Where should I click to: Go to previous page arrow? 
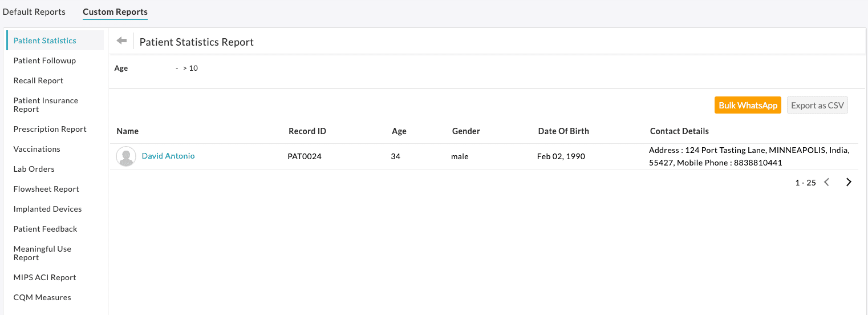(x=827, y=183)
